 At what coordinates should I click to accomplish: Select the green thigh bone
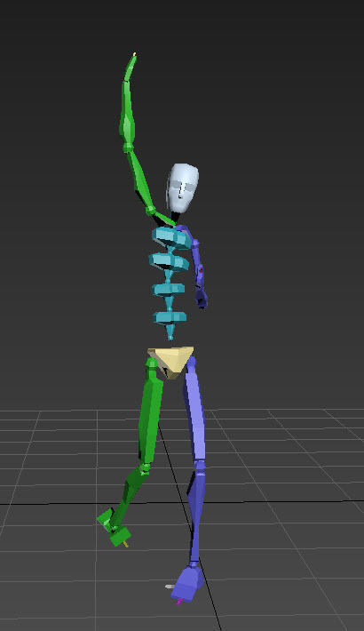pos(150,414)
